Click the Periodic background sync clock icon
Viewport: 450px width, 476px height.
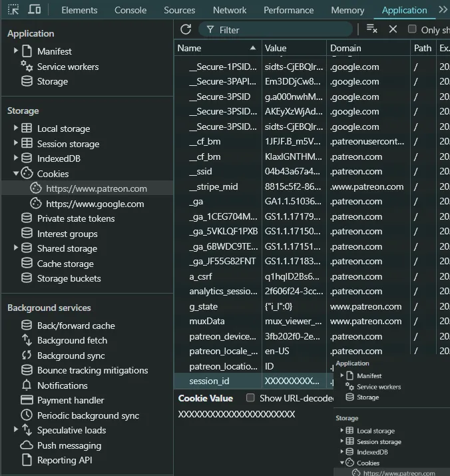(x=27, y=415)
